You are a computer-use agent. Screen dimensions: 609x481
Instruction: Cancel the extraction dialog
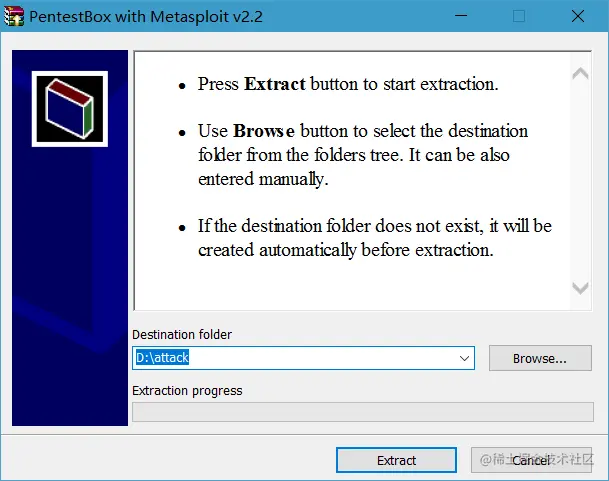(x=531, y=460)
